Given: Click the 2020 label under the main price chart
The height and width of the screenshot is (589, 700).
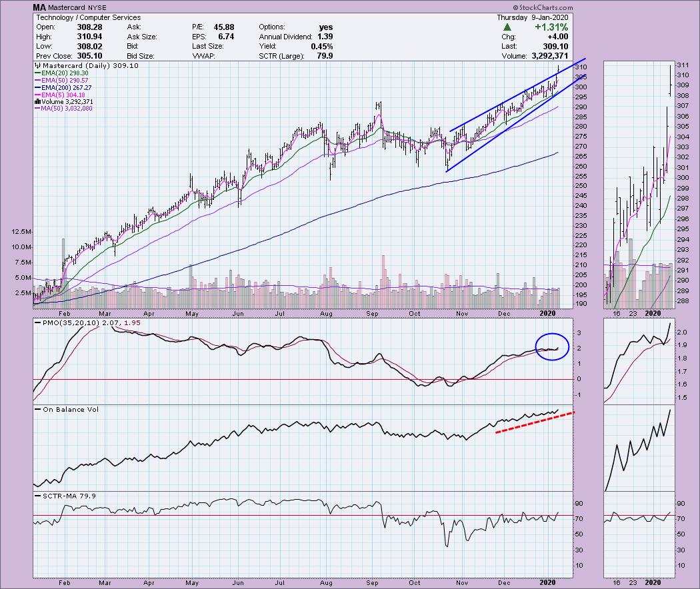Looking at the screenshot, I should tap(548, 314).
